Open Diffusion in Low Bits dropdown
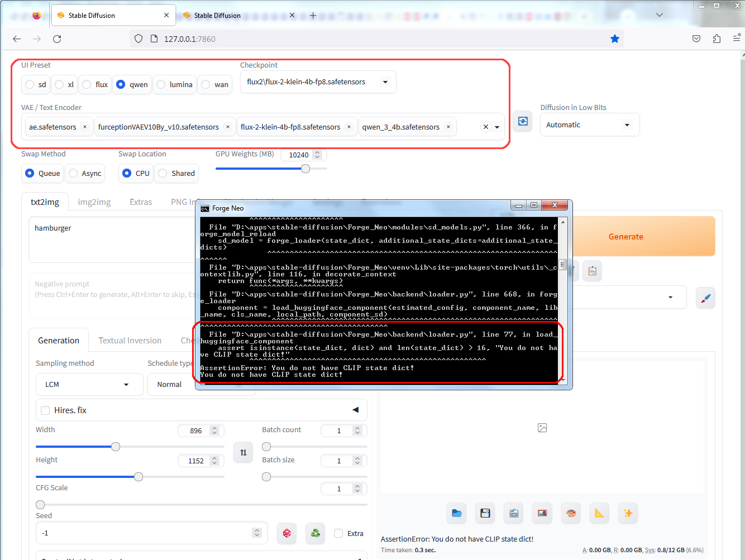The image size is (745, 560). point(590,125)
